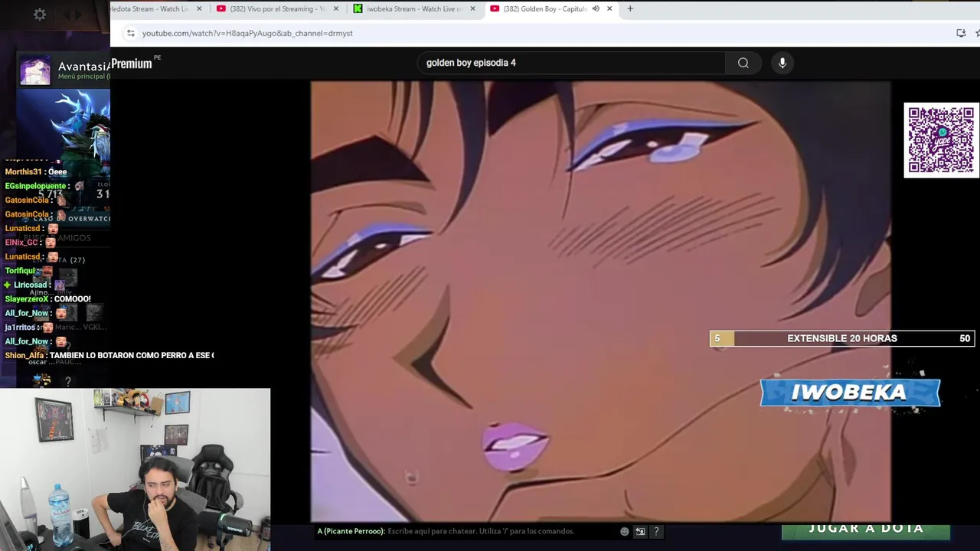Click the EXTENSIBLE 20 HORAS progress bar

click(x=842, y=338)
